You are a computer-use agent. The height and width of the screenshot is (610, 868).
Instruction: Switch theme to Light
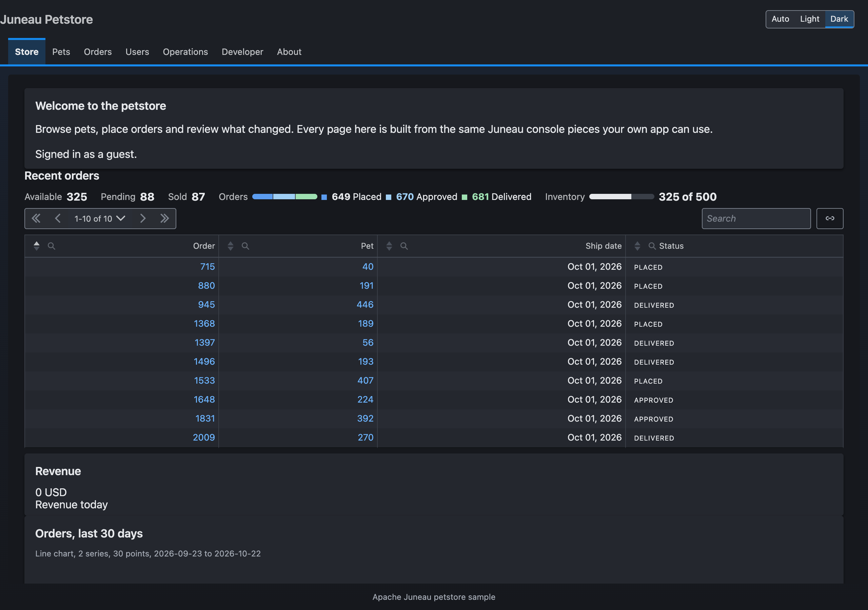click(809, 19)
